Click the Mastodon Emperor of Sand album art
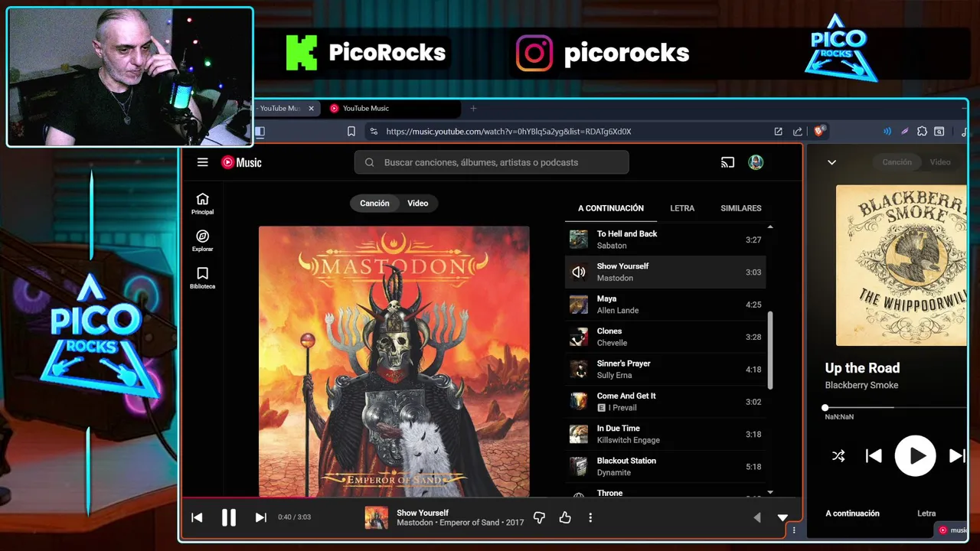 [x=394, y=361]
